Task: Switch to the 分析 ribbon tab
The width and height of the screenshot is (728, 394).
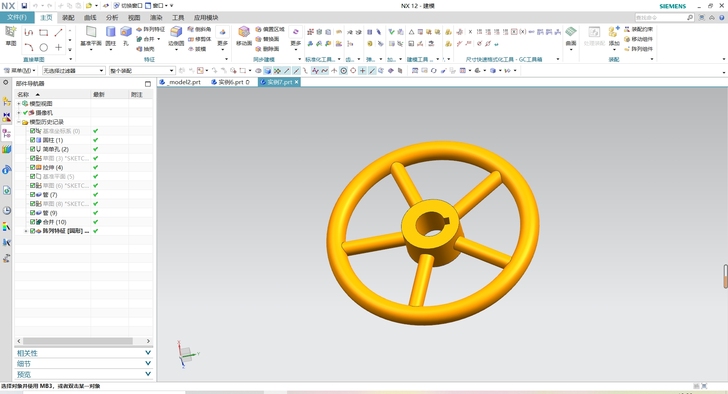Action: coord(112,18)
